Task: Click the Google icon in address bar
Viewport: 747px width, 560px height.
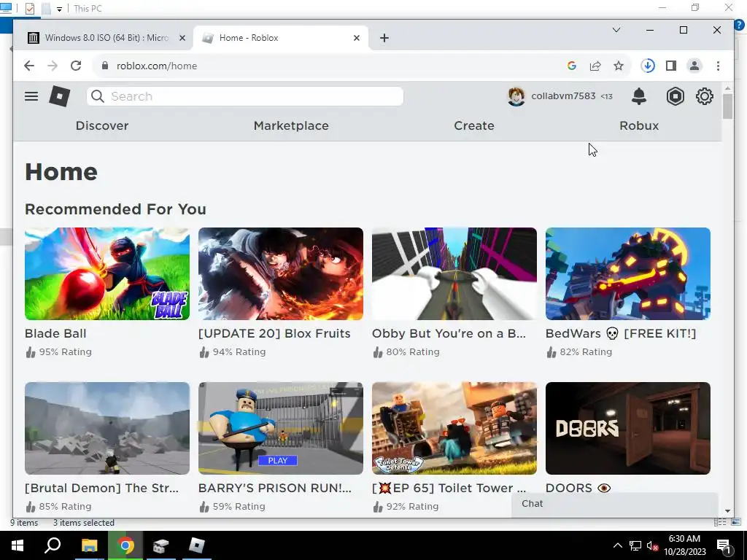Action: [x=572, y=66]
